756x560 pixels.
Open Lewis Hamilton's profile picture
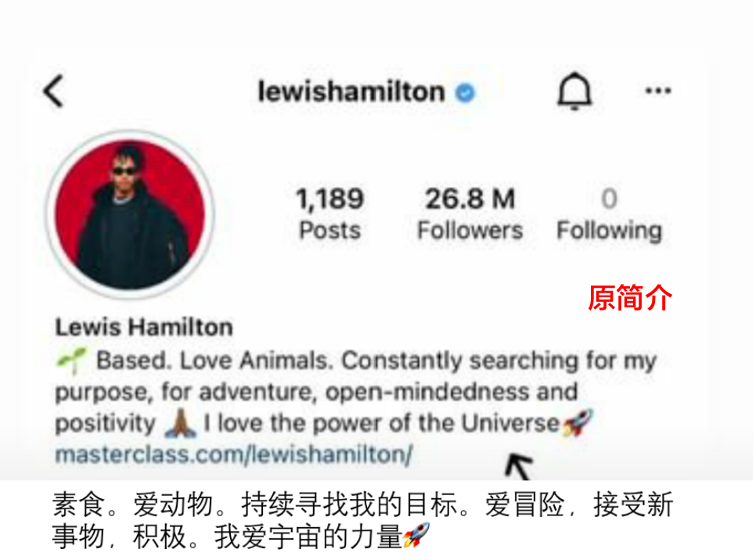[x=130, y=214]
